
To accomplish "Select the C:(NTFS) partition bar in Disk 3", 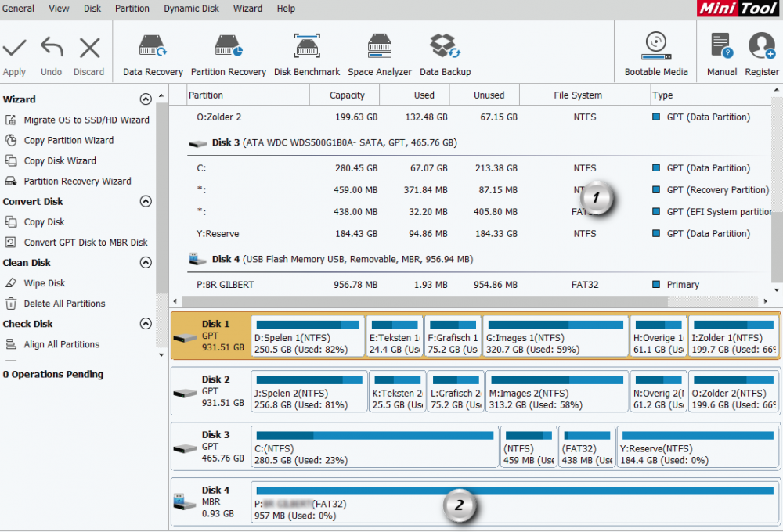I will [x=373, y=448].
